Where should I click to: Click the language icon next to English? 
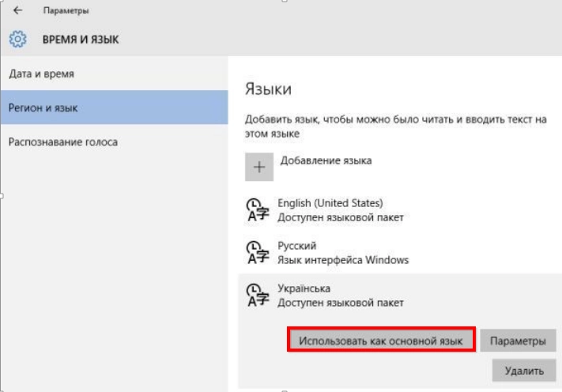click(x=258, y=209)
